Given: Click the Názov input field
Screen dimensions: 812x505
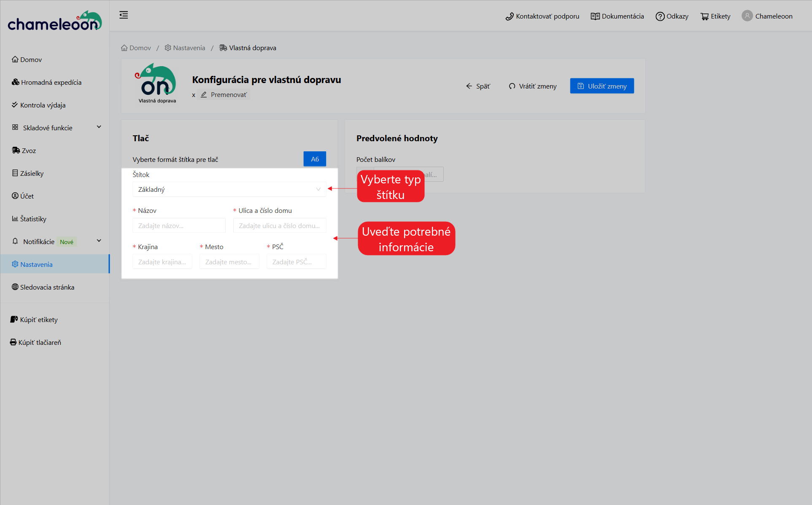Looking at the screenshot, I should (179, 226).
